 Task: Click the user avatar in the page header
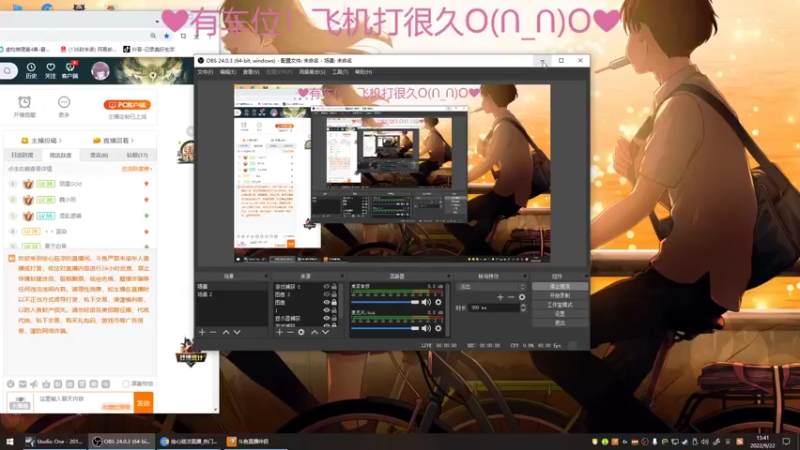tap(100, 70)
